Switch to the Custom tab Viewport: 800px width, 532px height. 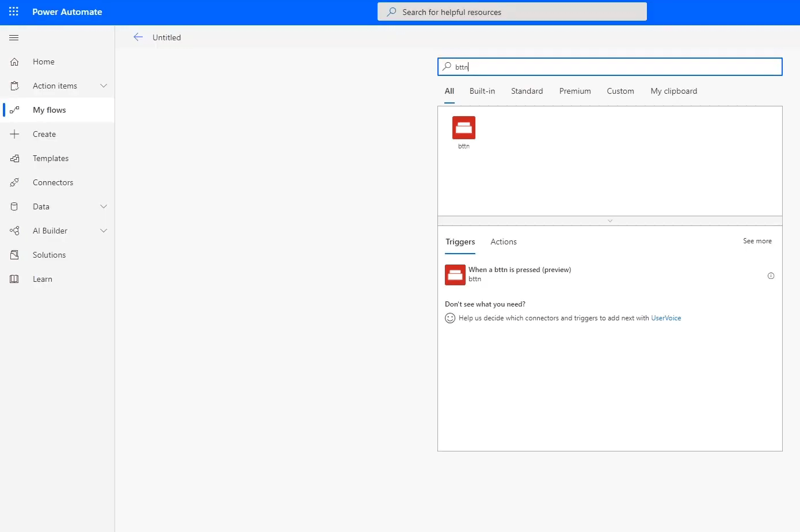tap(620, 91)
